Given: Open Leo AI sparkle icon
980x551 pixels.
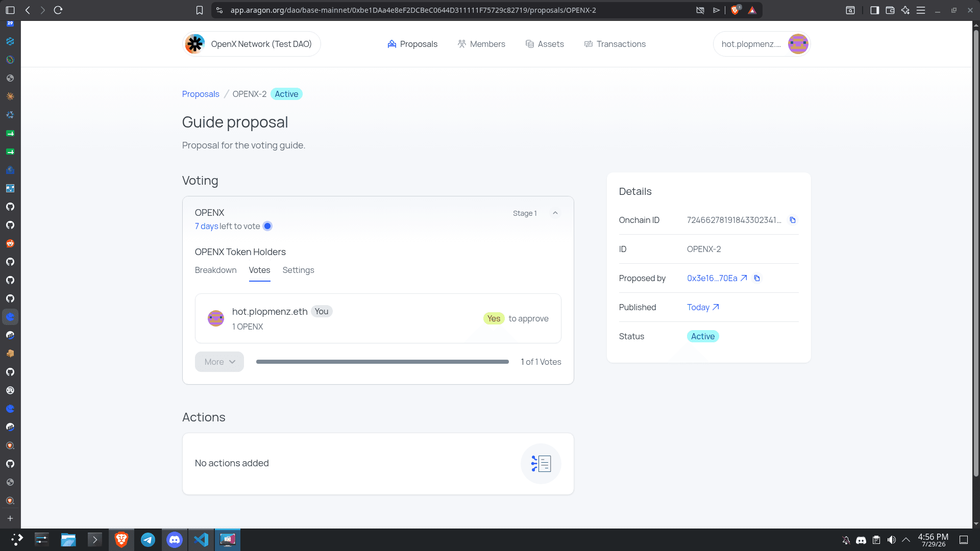Looking at the screenshot, I should coord(905,10).
